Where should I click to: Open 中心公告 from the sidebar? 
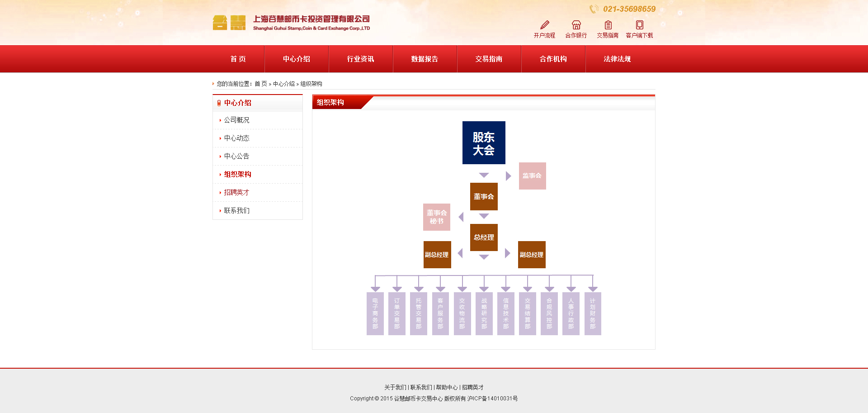[x=236, y=156]
